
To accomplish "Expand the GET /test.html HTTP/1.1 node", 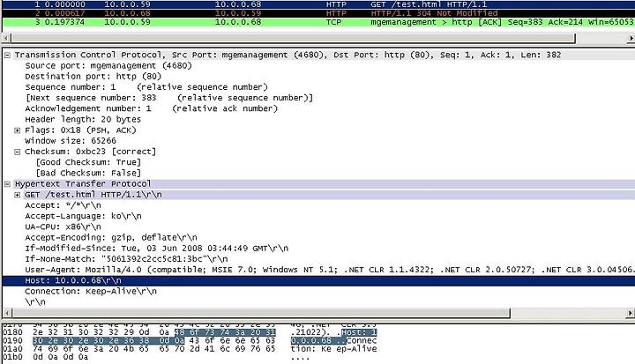I will point(17,195).
